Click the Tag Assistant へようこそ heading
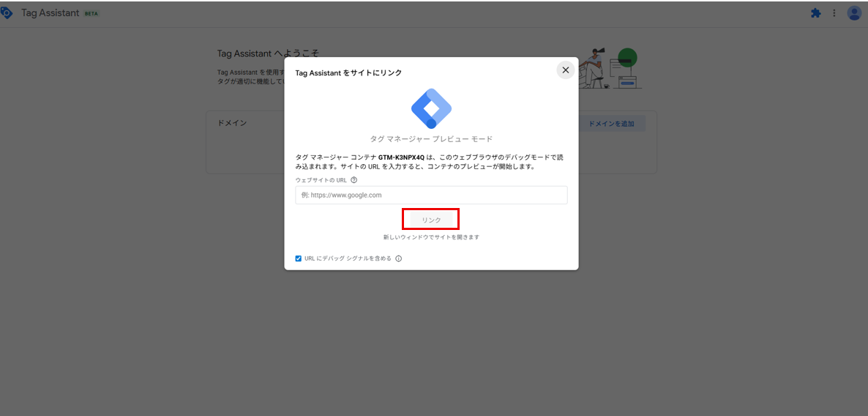The width and height of the screenshot is (868, 416). 268,53
